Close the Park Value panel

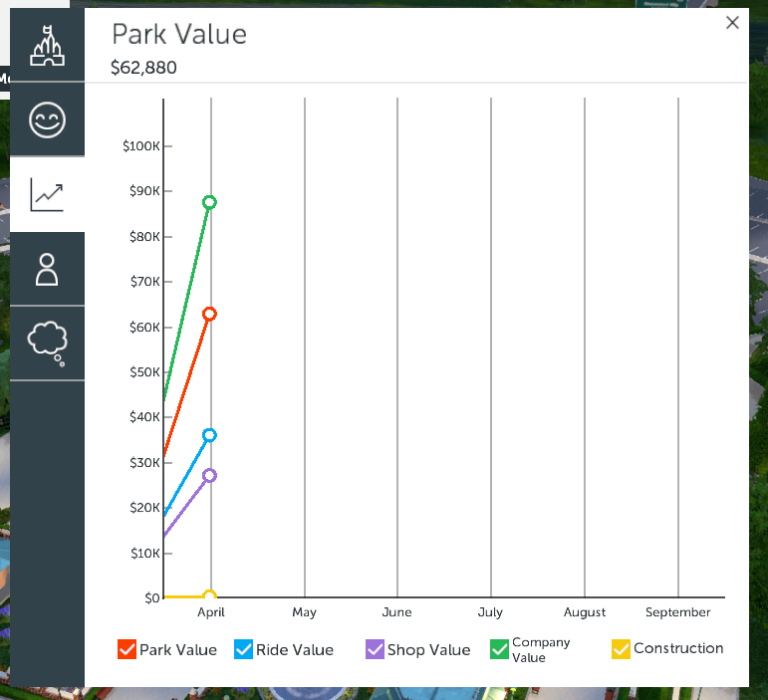[x=732, y=23]
